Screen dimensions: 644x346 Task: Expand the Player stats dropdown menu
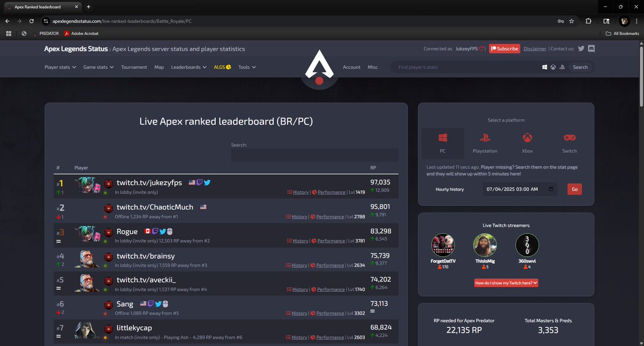point(60,67)
